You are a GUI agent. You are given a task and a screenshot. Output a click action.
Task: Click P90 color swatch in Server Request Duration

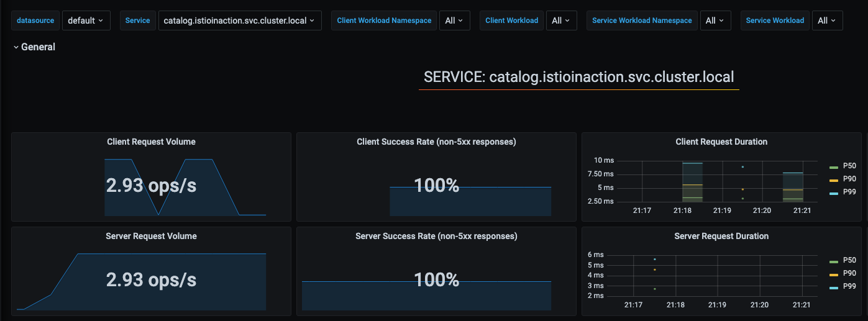point(834,274)
